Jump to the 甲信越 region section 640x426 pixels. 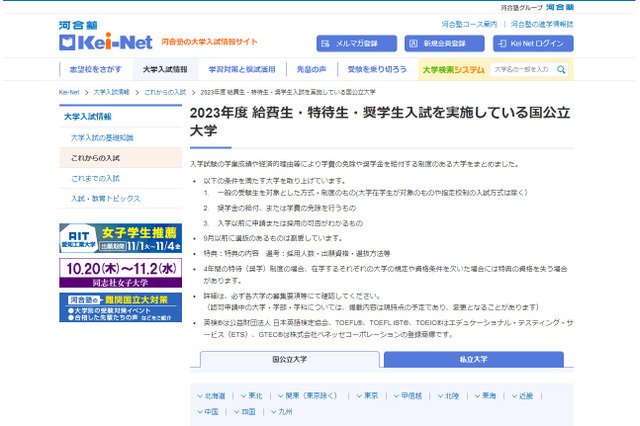[408, 396]
